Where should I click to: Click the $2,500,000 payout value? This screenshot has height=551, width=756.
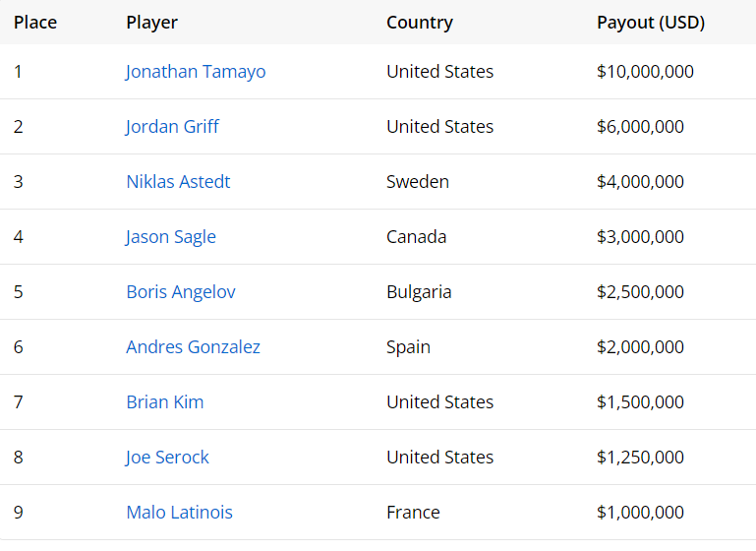[640, 292]
